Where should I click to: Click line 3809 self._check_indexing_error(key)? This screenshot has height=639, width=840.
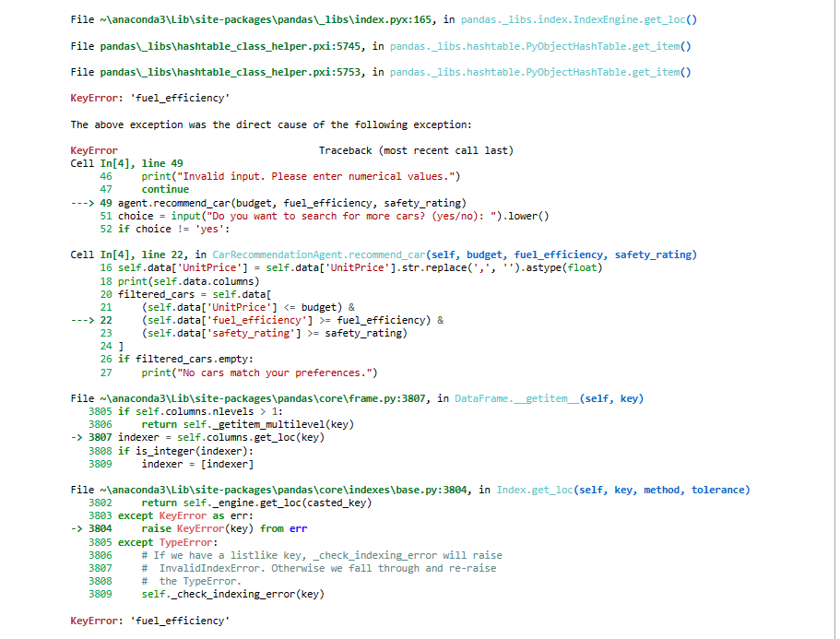[x=233, y=594]
